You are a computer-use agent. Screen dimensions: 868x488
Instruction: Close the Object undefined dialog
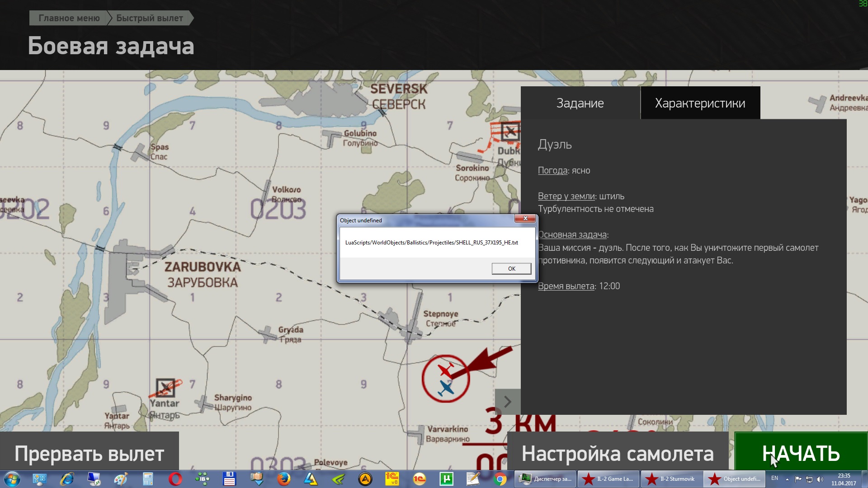[x=525, y=219]
